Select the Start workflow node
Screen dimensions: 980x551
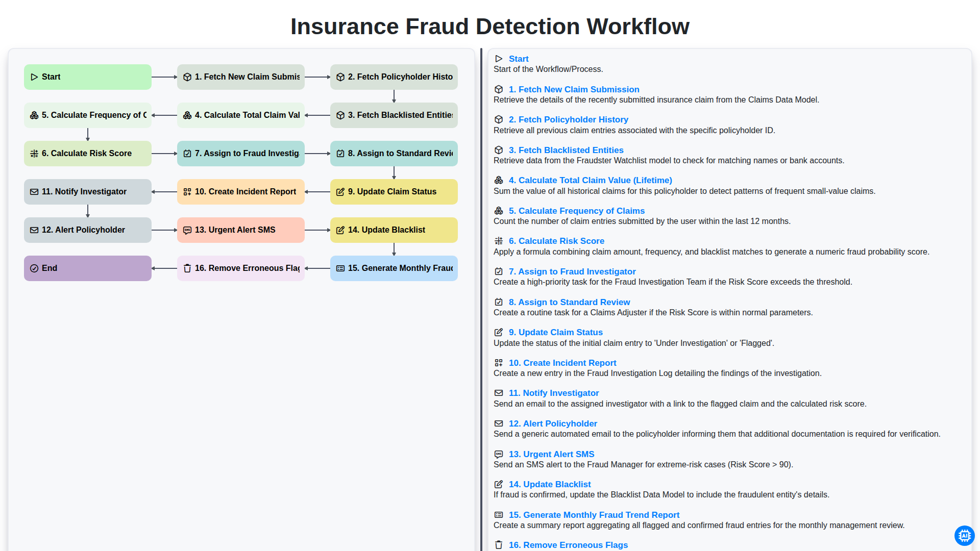click(88, 77)
